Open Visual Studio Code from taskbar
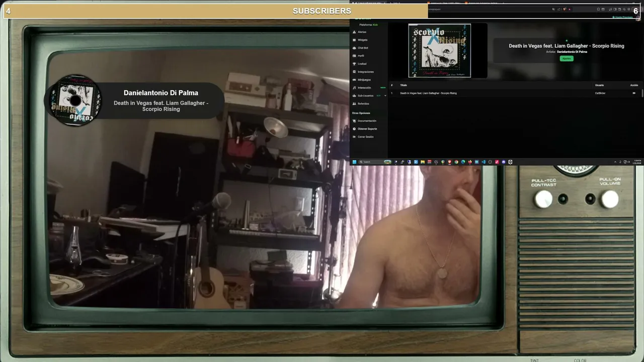Image resolution: width=644 pixels, height=362 pixels. 484,162
